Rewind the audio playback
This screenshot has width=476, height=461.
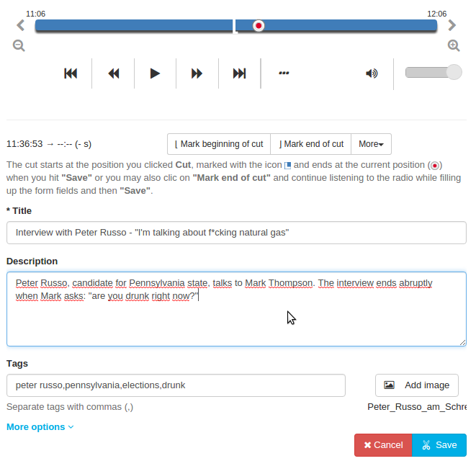click(113, 73)
